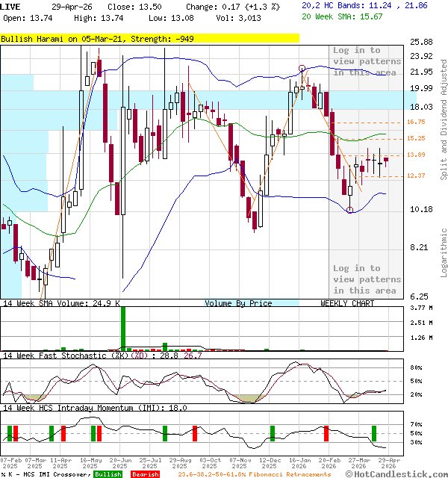
Task: Select the 13.89 Fibonacci retracement level
Action: [395, 155]
